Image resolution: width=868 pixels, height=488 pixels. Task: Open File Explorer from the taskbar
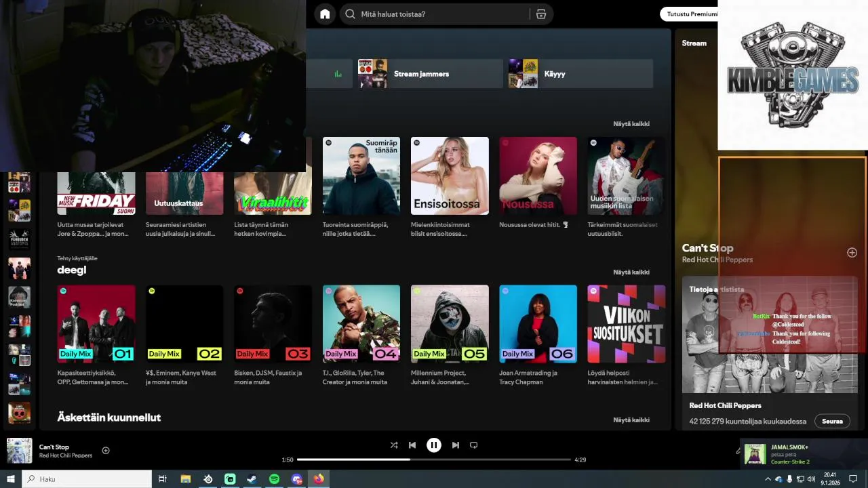pos(186,479)
